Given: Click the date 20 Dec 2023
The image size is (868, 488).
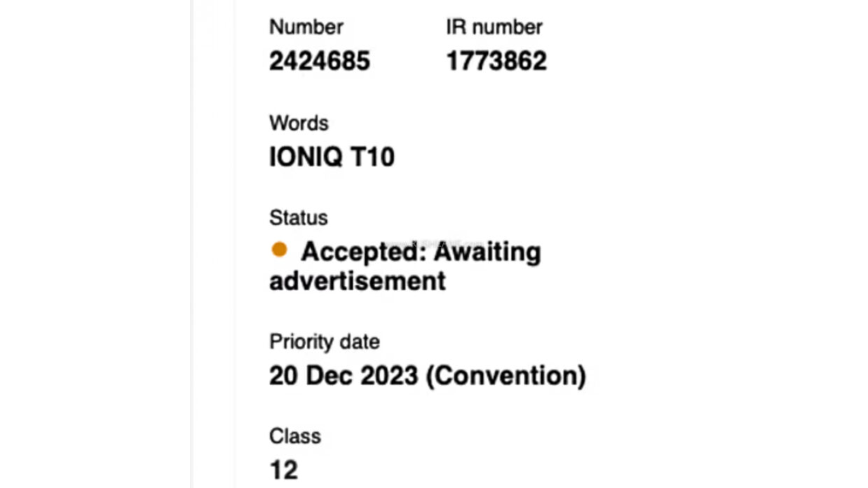Looking at the screenshot, I should pyautogui.click(x=344, y=376).
